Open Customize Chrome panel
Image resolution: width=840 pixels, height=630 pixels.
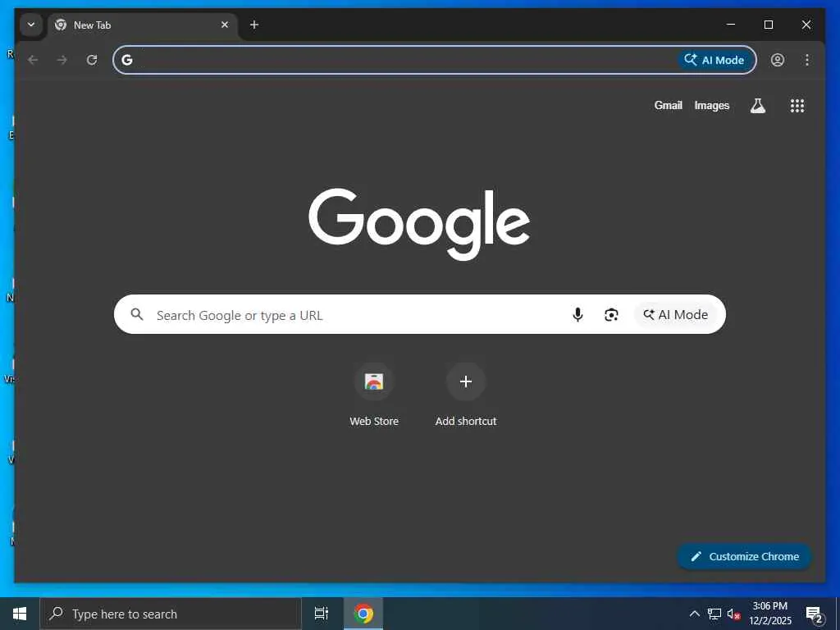point(745,557)
